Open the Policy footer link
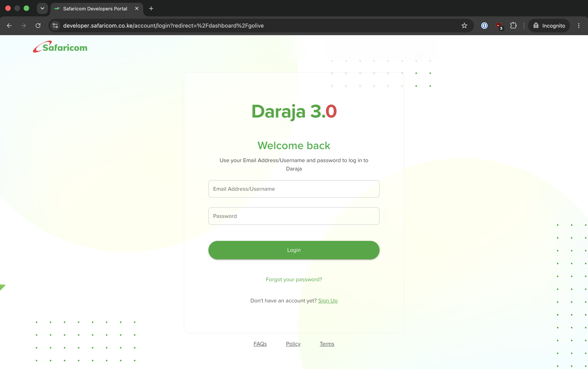Image resolution: width=588 pixels, height=369 pixels. point(293,344)
